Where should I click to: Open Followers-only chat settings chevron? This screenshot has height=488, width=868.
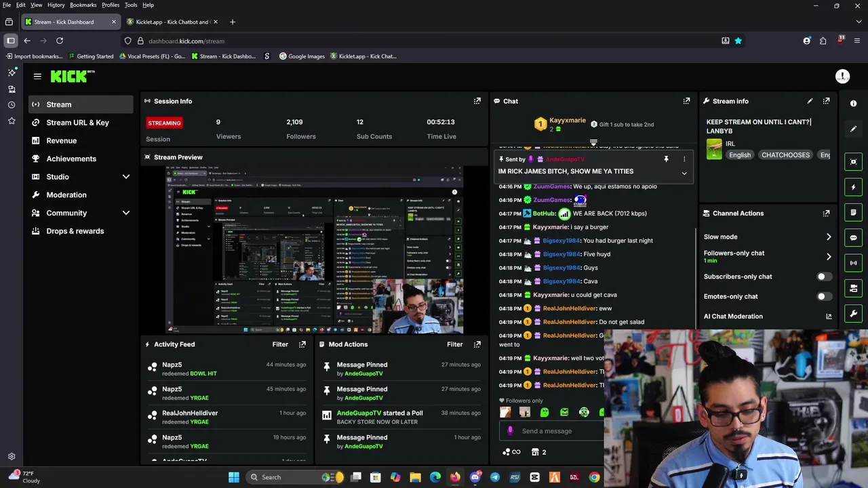(829, 257)
